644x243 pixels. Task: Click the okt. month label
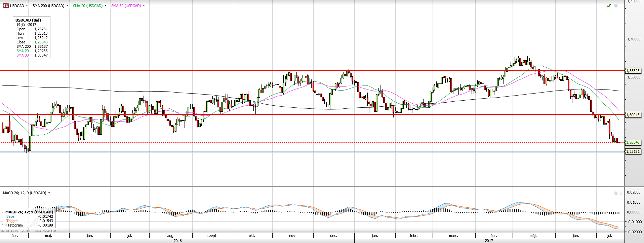pos(252,236)
